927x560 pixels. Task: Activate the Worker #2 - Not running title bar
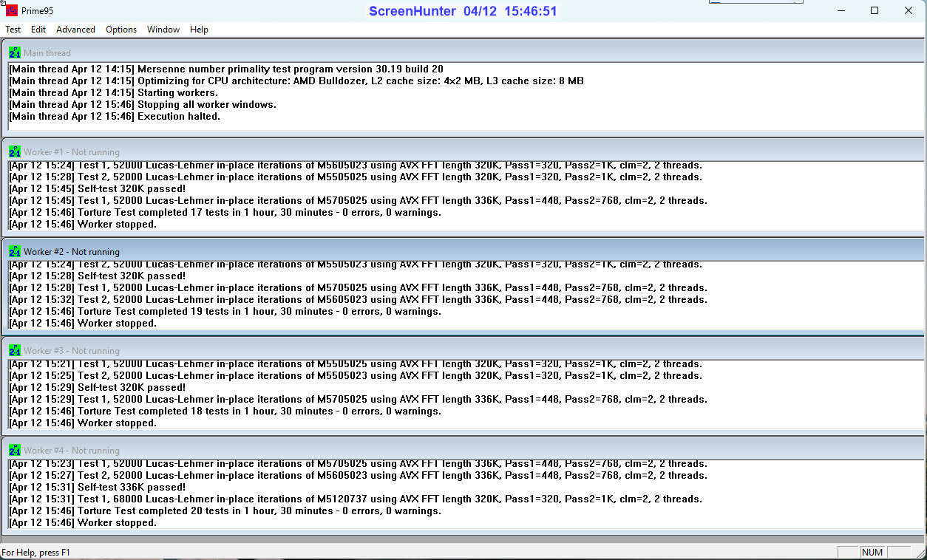[463, 251]
